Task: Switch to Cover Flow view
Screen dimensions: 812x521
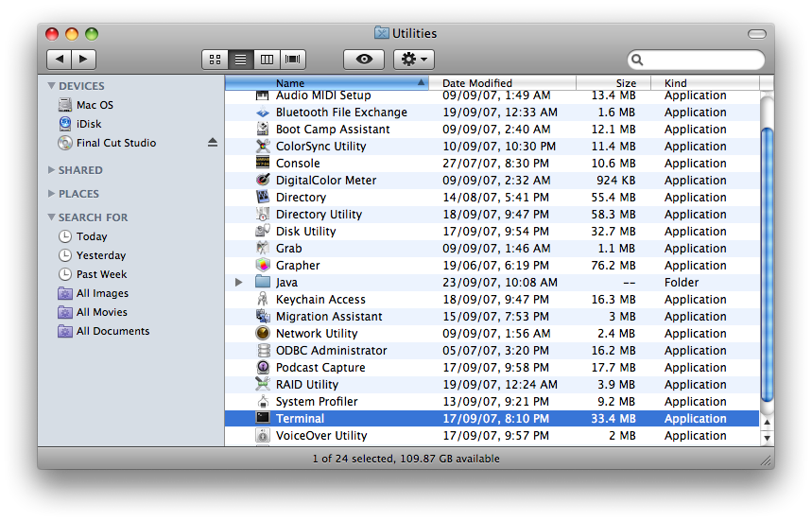Action: [x=294, y=59]
